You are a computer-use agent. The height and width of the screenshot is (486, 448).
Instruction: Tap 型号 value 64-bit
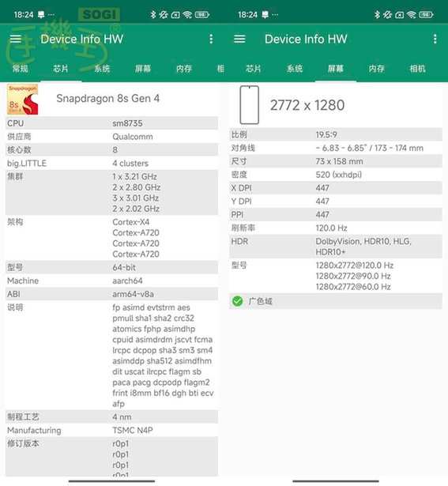(124, 267)
